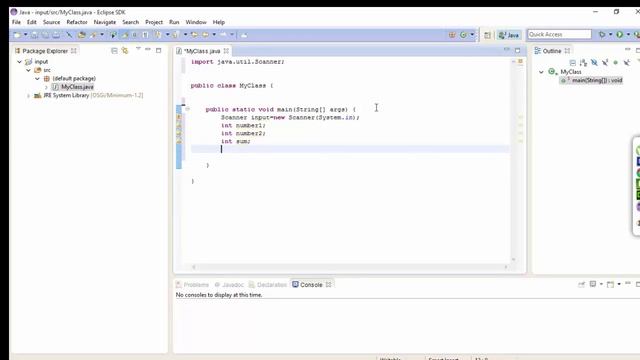Screen dimensions: 640x360
Task: Click the warning marker beside Scanner line
Action: pos(179,118)
